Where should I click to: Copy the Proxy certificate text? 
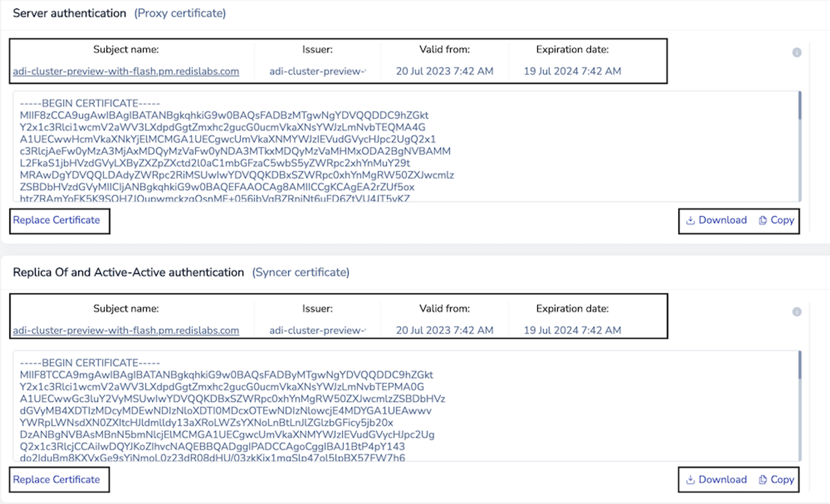pos(776,220)
